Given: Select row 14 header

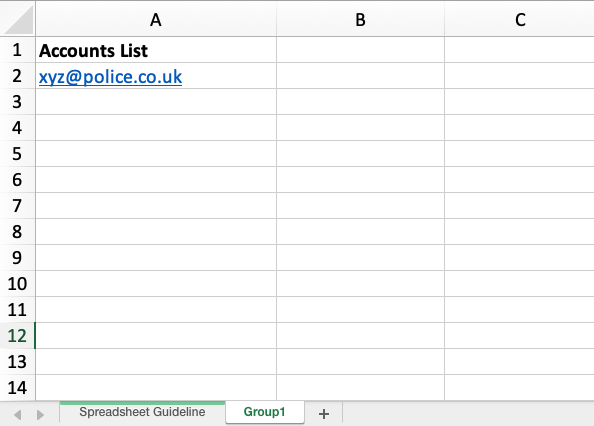Looking at the screenshot, I should 17,387.
